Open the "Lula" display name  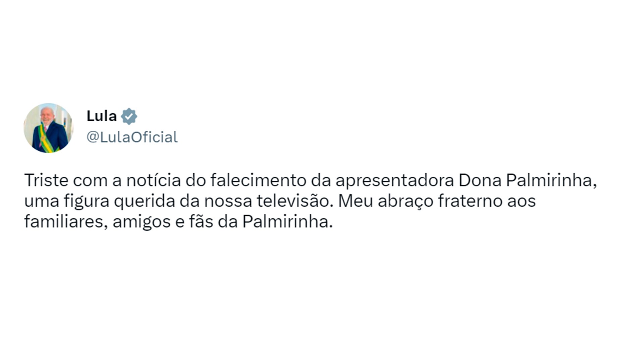tap(101, 116)
